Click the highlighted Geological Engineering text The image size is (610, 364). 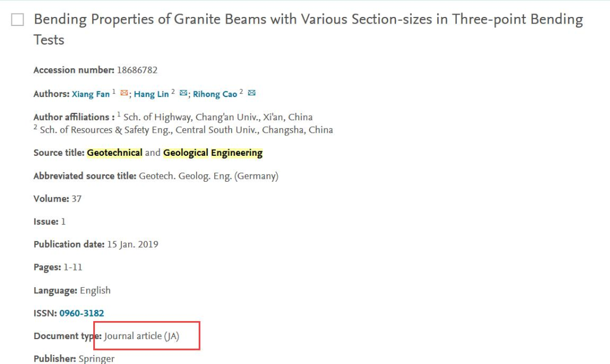point(213,153)
